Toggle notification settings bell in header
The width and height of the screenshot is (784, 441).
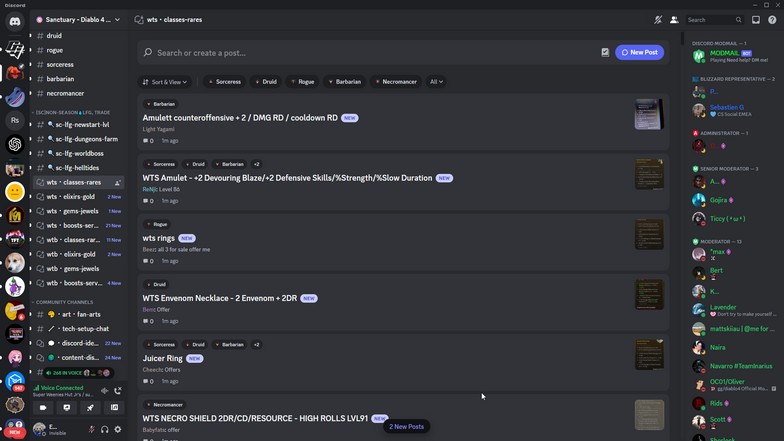[658, 20]
